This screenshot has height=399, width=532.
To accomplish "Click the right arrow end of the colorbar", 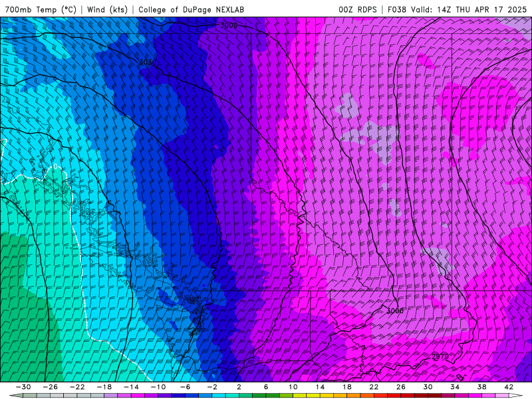I will click(x=516, y=396).
